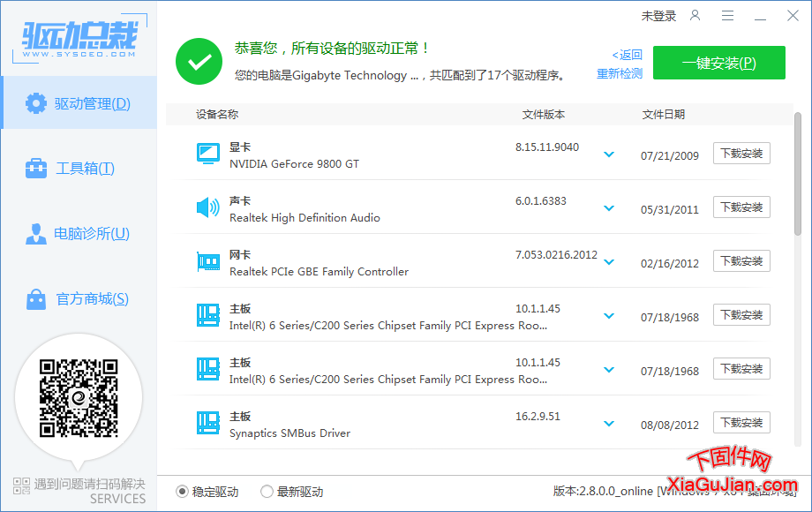
Task: Close the 驱动总裁 window
Action: pos(793,16)
